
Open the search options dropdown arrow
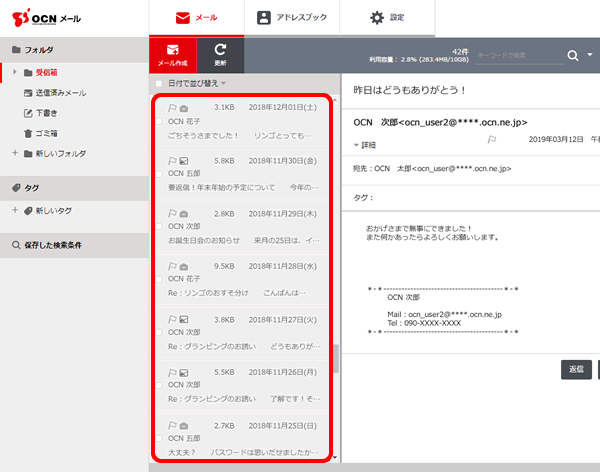click(590, 55)
